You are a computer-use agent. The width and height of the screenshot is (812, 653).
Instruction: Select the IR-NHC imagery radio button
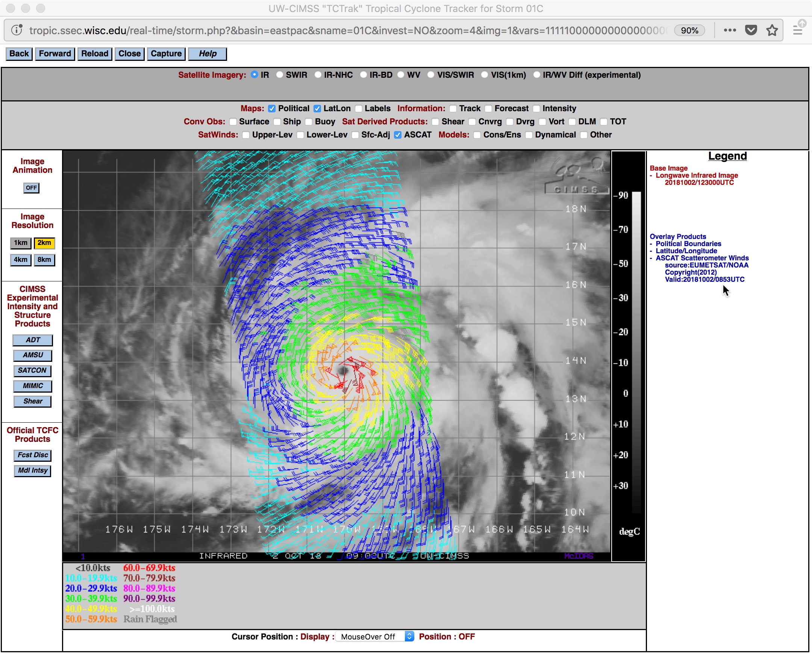(318, 74)
